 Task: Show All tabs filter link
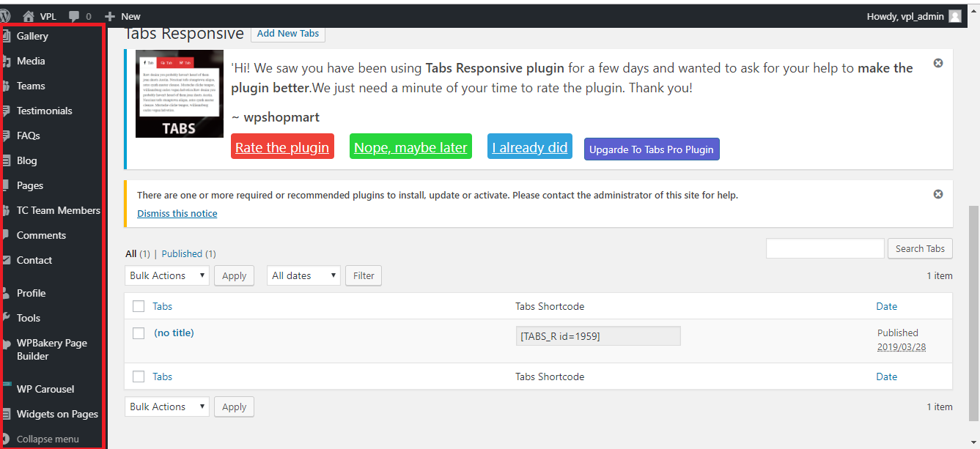pos(131,254)
